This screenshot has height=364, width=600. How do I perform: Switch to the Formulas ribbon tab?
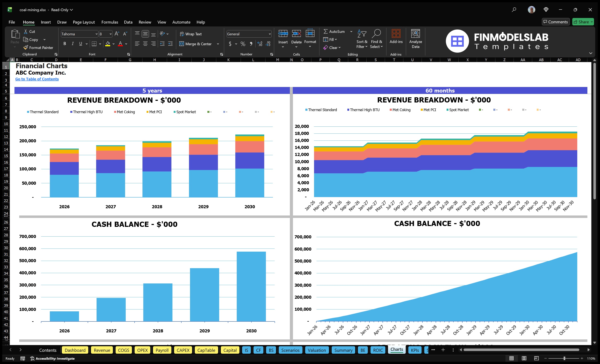pyautogui.click(x=110, y=22)
